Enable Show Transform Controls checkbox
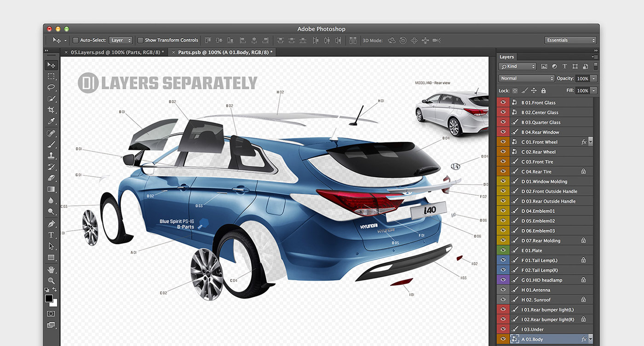This screenshot has width=644, height=346. click(x=141, y=40)
